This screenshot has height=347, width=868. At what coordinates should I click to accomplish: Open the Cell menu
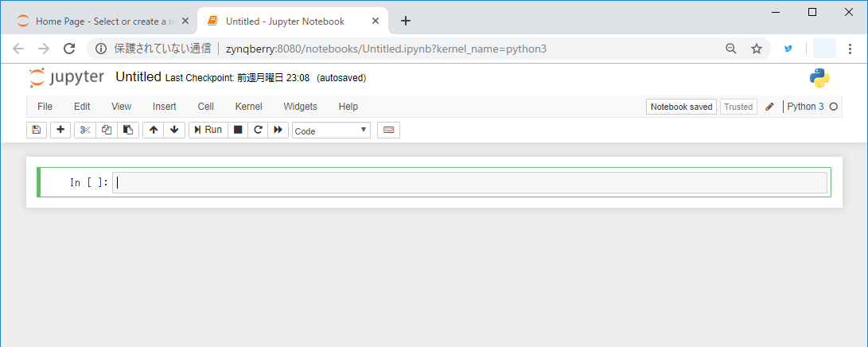[205, 107]
